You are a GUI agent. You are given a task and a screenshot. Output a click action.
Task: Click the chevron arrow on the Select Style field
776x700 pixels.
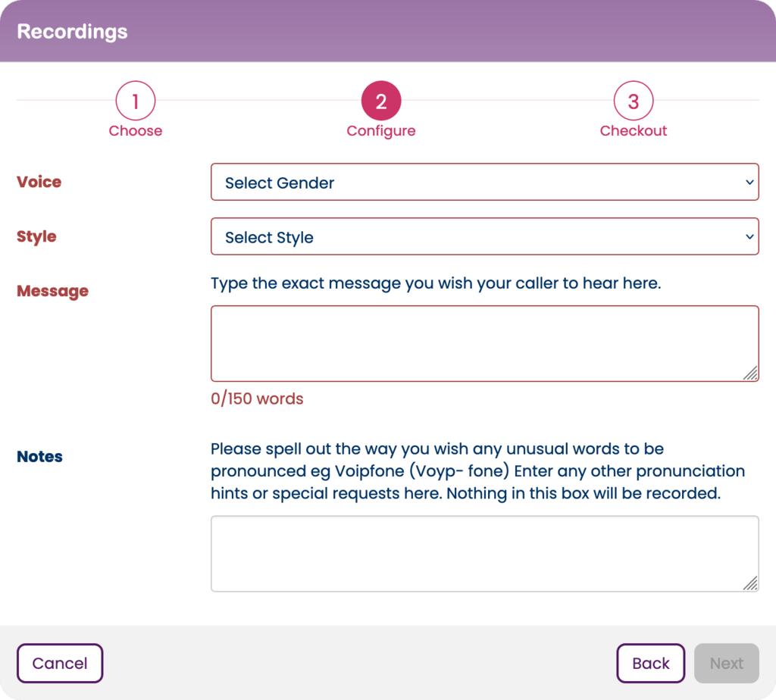[x=749, y=237]
